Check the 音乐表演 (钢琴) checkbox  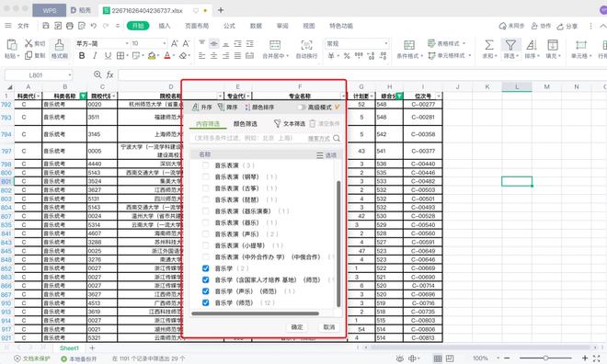pos(206,176)
